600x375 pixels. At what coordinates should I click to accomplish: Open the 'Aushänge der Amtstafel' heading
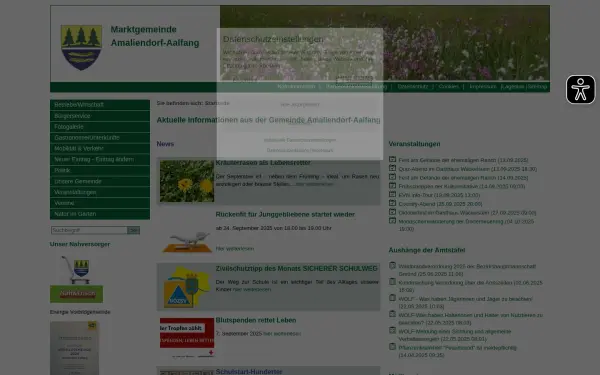click(427, 250)
